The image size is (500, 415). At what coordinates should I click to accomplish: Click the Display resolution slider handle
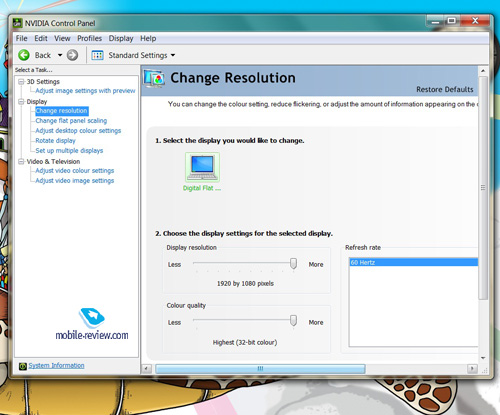click(x=293, y=263)
